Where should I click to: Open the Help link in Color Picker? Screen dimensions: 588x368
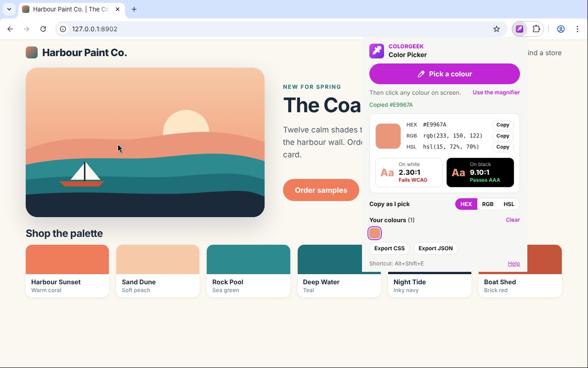click(514, 264)
